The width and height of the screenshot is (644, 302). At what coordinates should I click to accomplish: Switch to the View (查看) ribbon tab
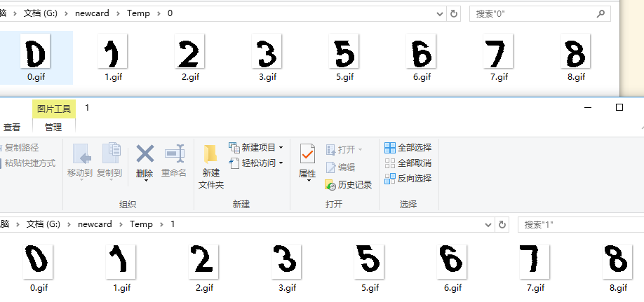point(12,128)
